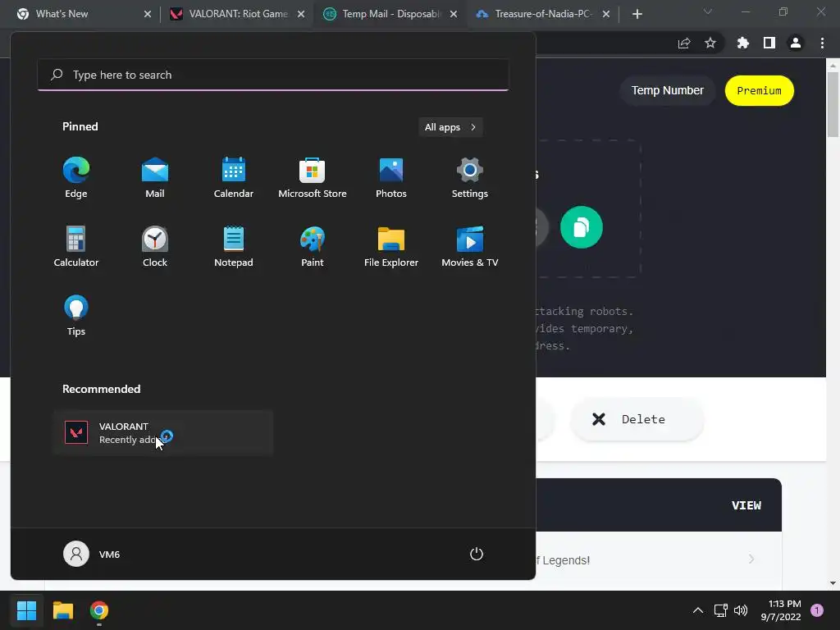
Task: Open Chrome profile icon
Action: (x=796, y=43)
